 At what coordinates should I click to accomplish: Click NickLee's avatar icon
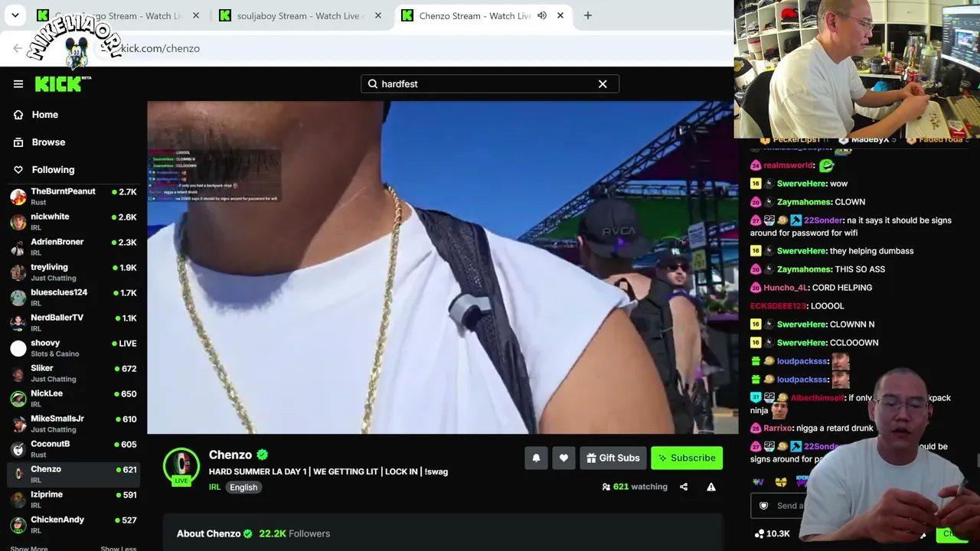pyautogui.click(x=18, y=399)
